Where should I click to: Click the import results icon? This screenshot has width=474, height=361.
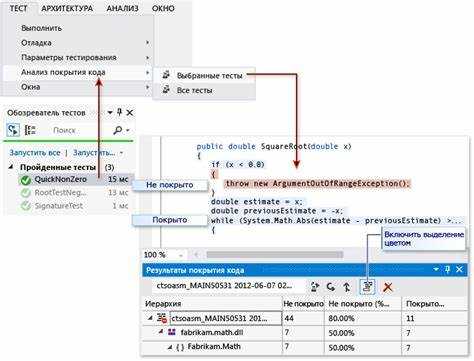[330, 287]
